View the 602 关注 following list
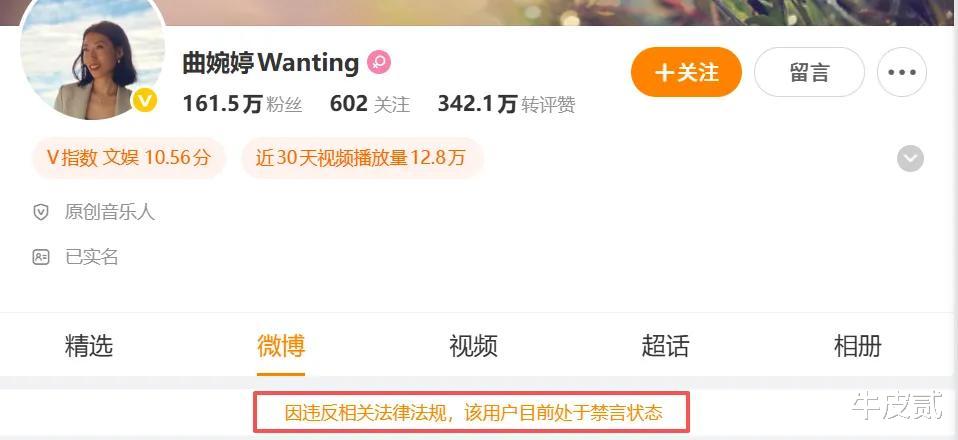This screenshot has height=440, width=958. pyautogui.click(x=370, y=104)
